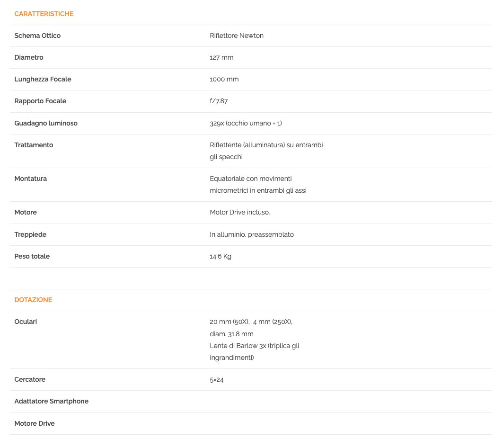
Task: Select the Adattatore Smartphone label
Action: (52, 401)
